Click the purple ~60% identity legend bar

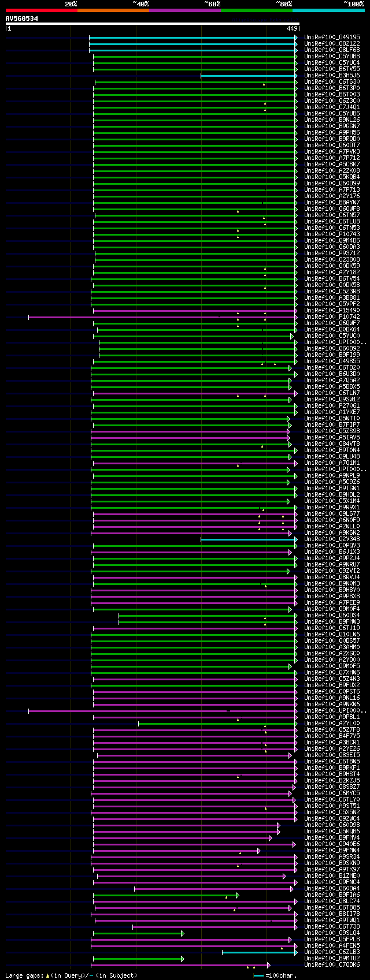click(x=185, y=10)
